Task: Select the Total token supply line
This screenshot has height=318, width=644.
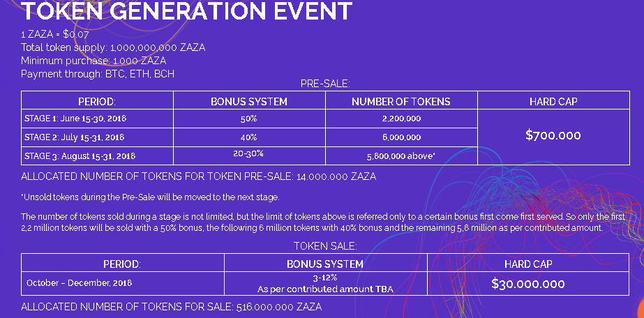Action: 113,47
